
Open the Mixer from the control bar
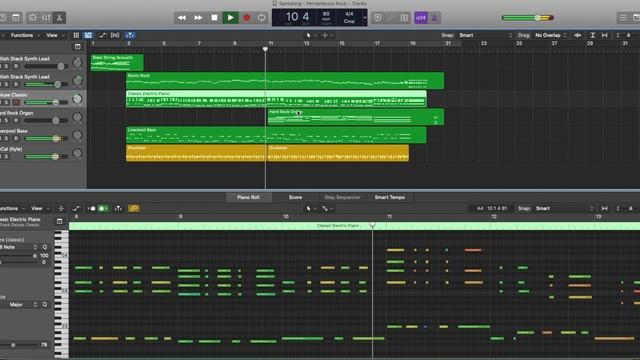46,18
